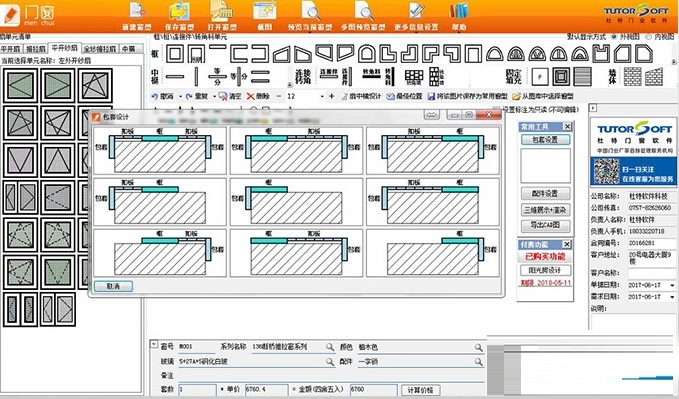Select the double horizontal bar mullion icon
This screenshot has width=679, height=399.
[x=260, y=77]
